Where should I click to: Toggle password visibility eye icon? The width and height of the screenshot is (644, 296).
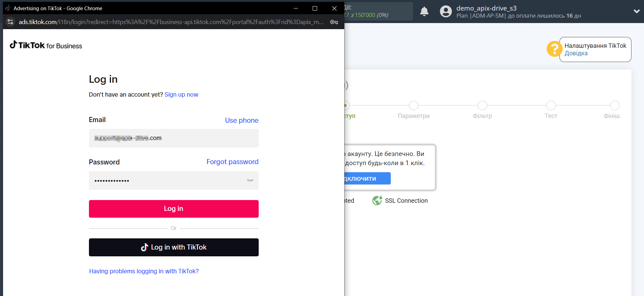tap(250, 180)
